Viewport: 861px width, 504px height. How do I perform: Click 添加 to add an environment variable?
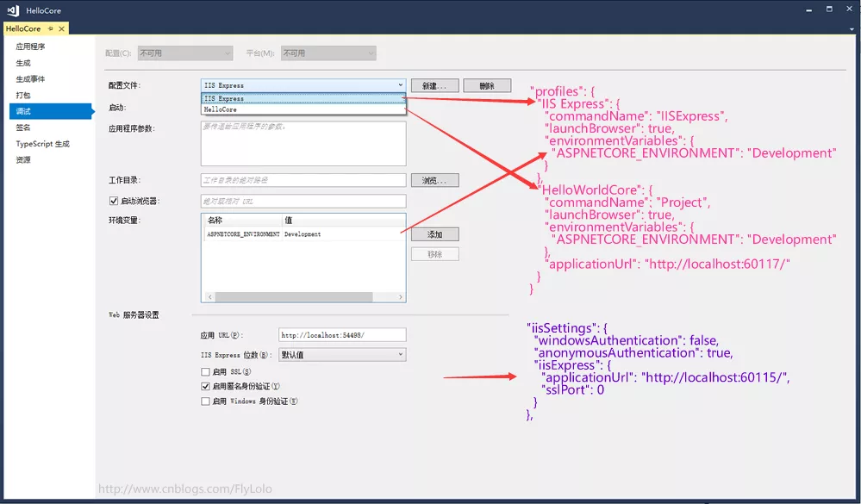tap(434, 233)
